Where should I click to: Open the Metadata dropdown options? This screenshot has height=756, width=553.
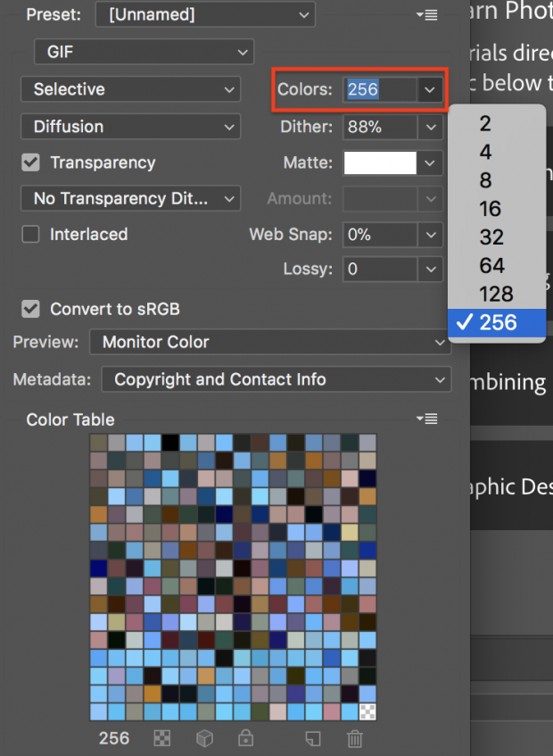[276, 378]
